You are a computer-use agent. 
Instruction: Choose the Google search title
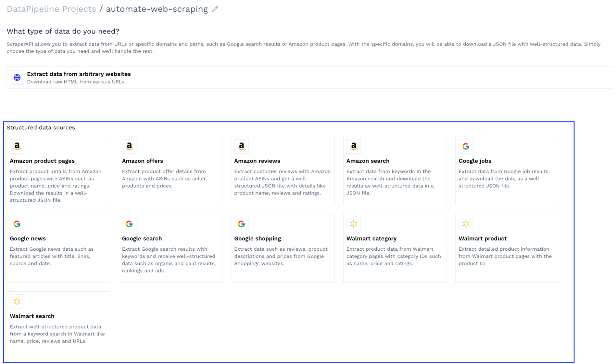tap(142, 238)
